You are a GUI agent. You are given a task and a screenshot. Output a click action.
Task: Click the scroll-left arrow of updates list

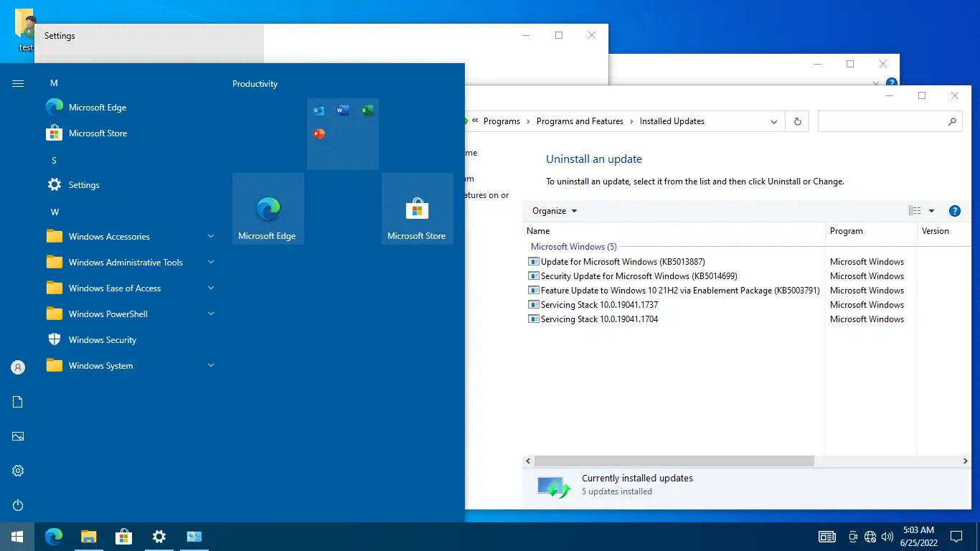tap(529, 461)
